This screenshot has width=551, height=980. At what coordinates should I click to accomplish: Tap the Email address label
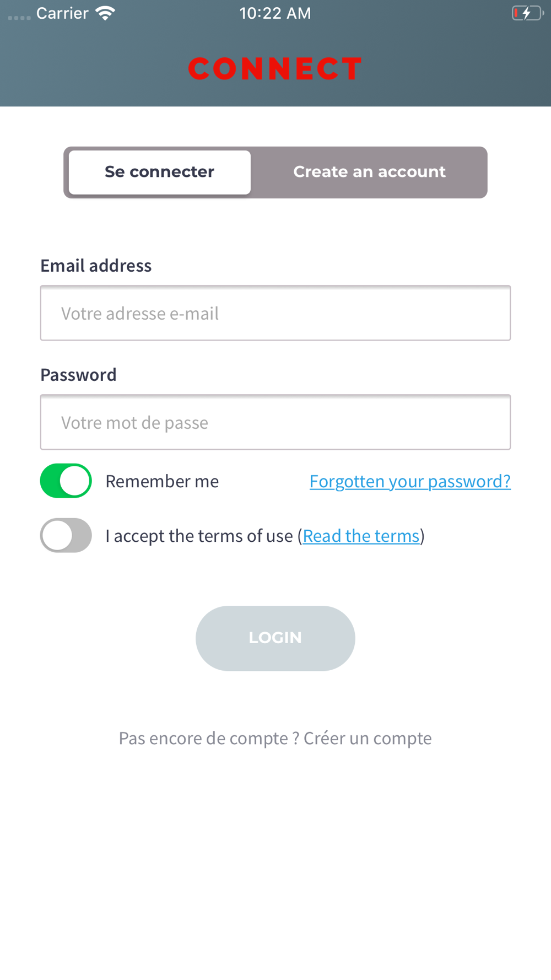click(96, 266)
